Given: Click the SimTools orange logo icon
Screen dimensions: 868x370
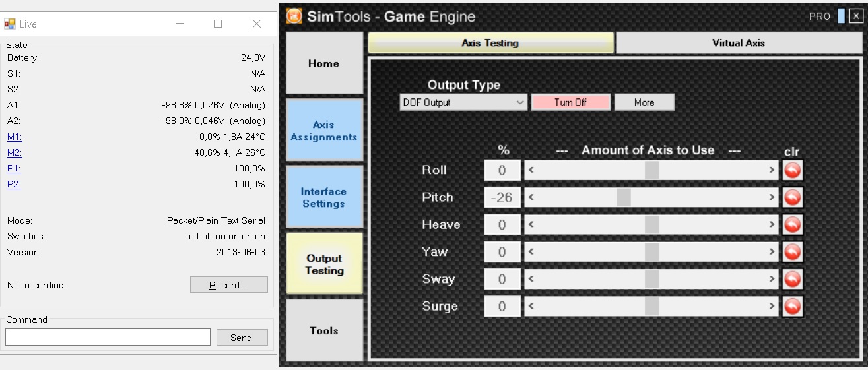Looking at the screenshot, I should [294, 16].
